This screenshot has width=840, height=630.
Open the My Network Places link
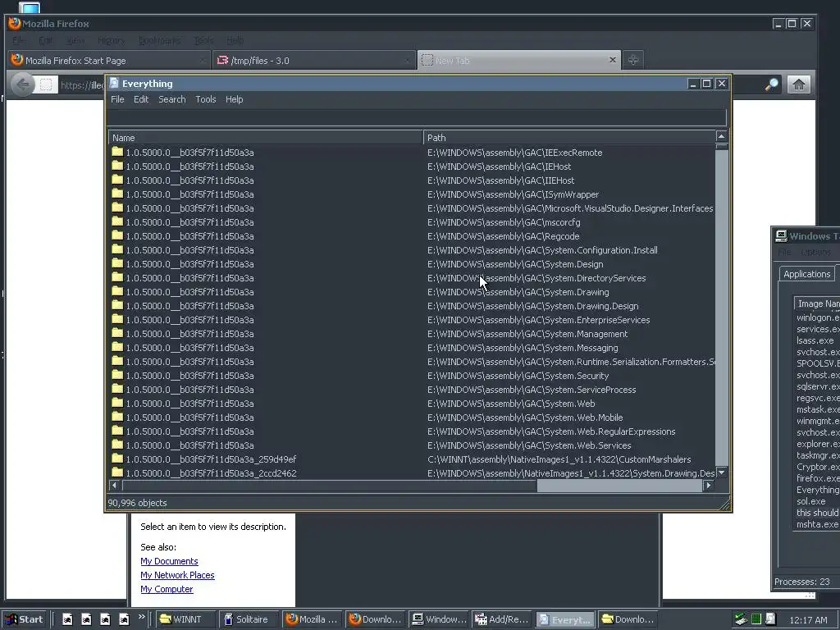(177, 575)
